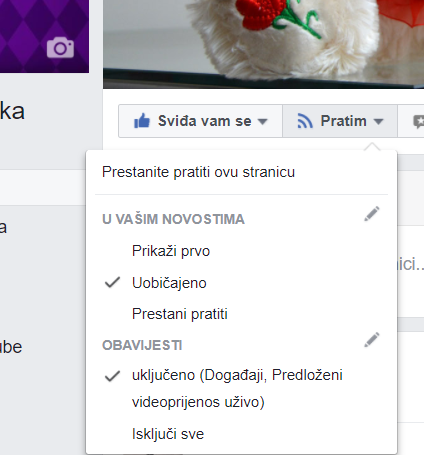
Task: Edit Obavijesti settings with pencil icon
Action: (x=372, y=340)
